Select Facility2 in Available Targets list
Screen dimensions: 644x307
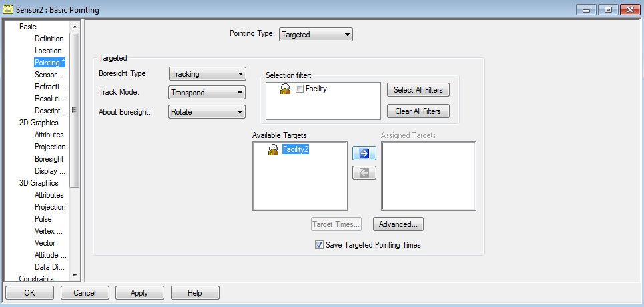[x=295, y=149]
